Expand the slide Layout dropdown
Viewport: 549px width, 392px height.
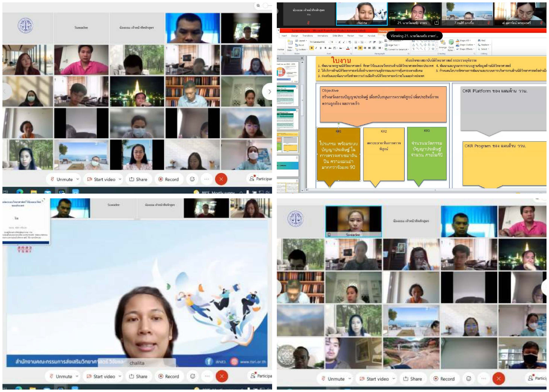pyautogui.click(x=302, y=41)
